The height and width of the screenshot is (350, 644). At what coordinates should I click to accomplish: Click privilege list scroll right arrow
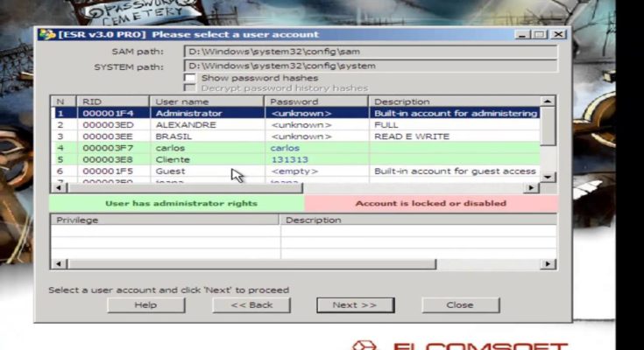[x=548, y=264]
